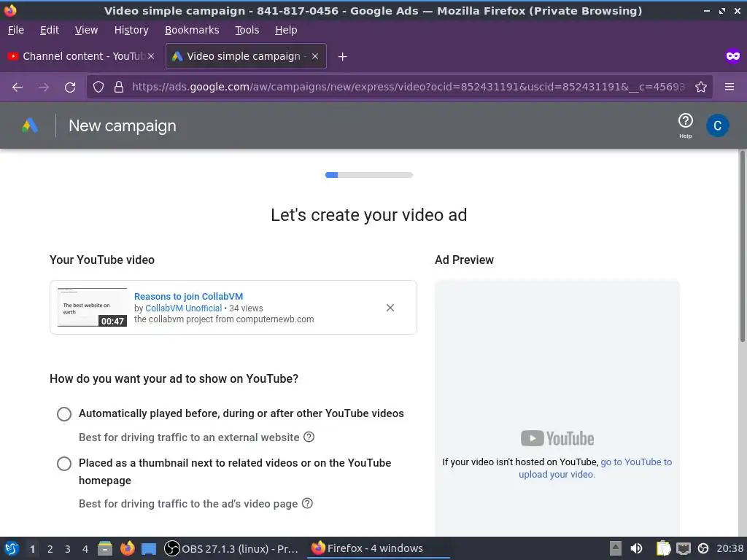Image resolution: width=747 pixels, height=560 pixels.
Task: Switch to Channel content YouTube tab
Action: (x=81, y=56)
